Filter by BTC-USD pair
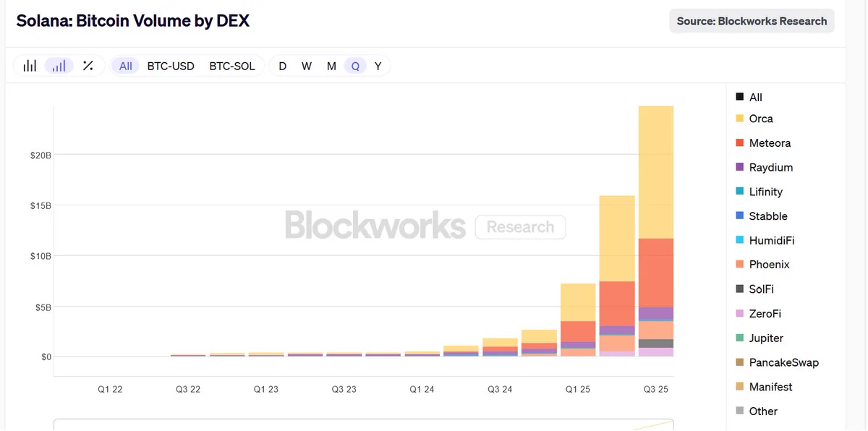Screen dimensions: 868x431 (171, 66)
